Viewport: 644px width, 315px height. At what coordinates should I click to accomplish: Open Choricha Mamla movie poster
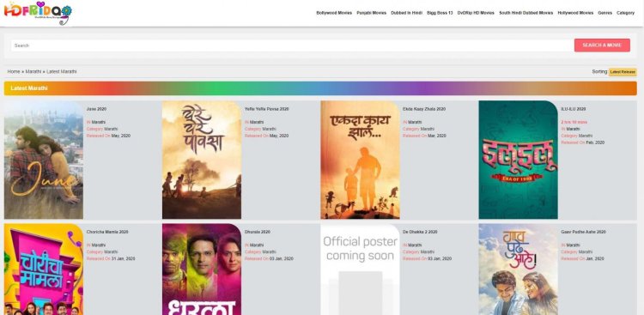point(44,270)
